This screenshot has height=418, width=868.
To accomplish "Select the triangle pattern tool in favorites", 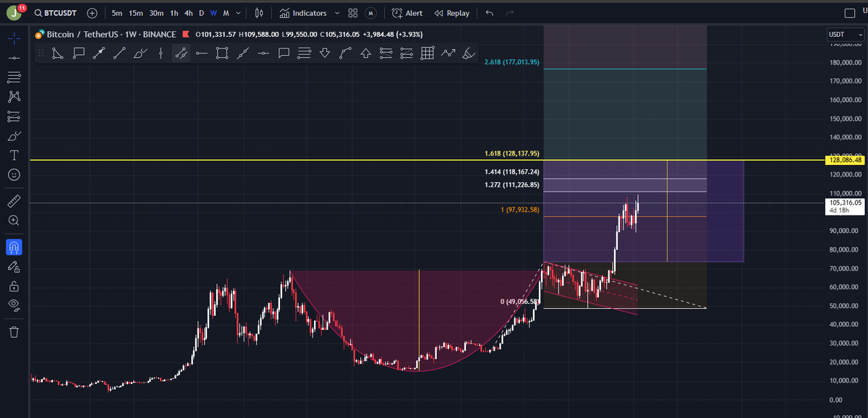I will (59, 53).
